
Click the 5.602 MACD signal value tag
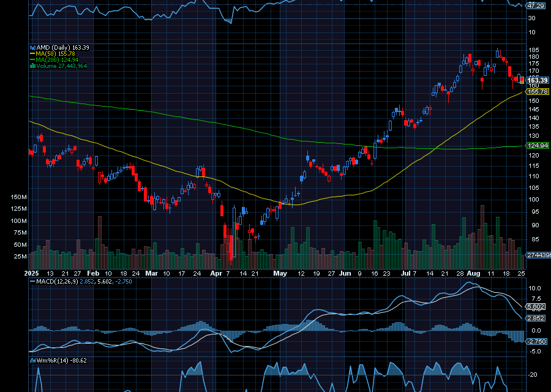(536, 307)
